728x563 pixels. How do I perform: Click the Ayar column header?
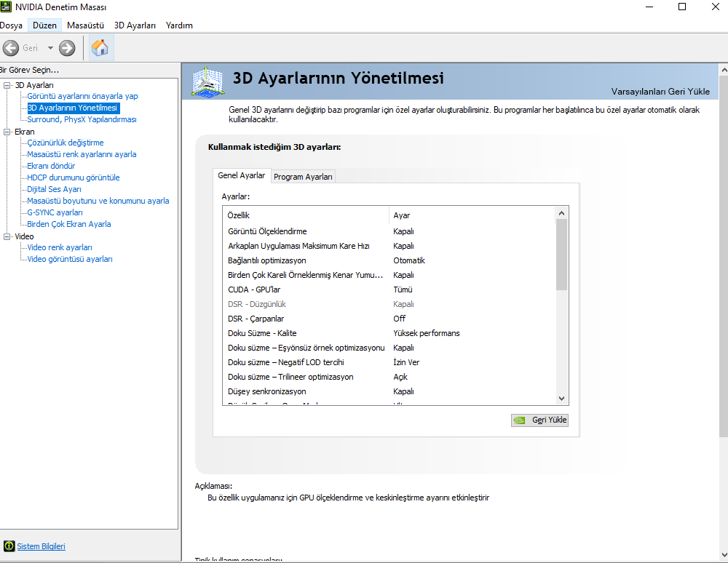472,215
